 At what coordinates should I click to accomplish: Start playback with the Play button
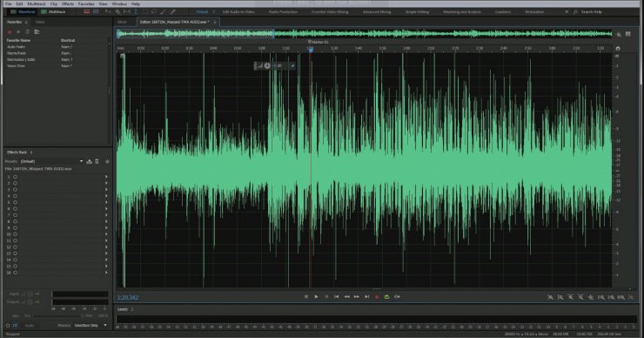(316, 296)
